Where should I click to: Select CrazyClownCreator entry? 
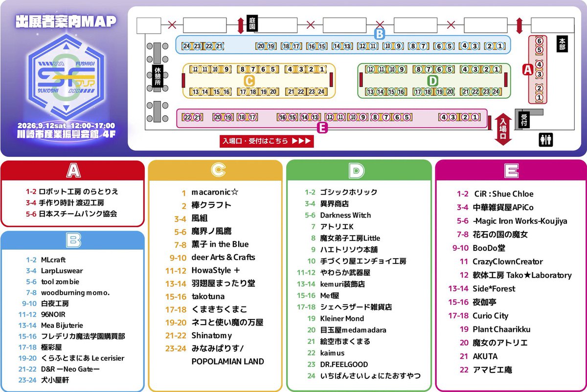tap(507, 261)
